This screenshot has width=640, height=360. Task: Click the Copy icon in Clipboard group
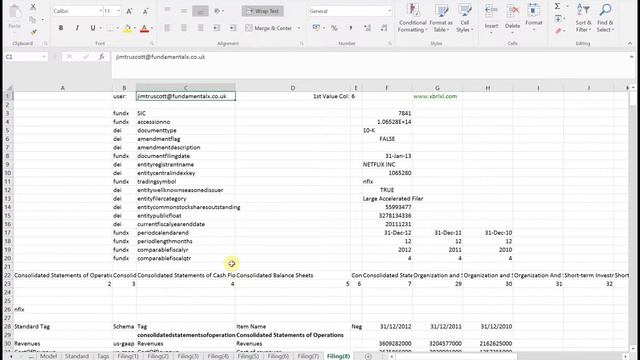33,19
